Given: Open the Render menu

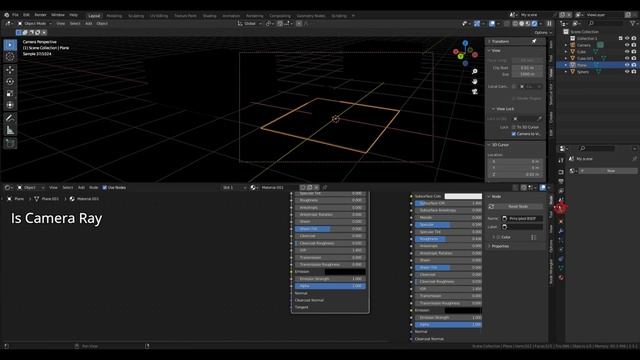Looking at the screenshot, I should coord(40,15).
